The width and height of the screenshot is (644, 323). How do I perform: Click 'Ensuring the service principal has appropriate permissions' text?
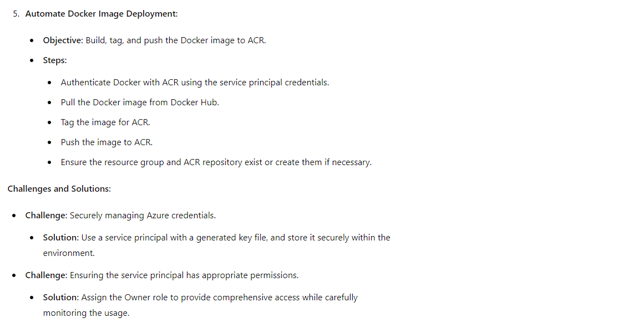click(184, 275)
